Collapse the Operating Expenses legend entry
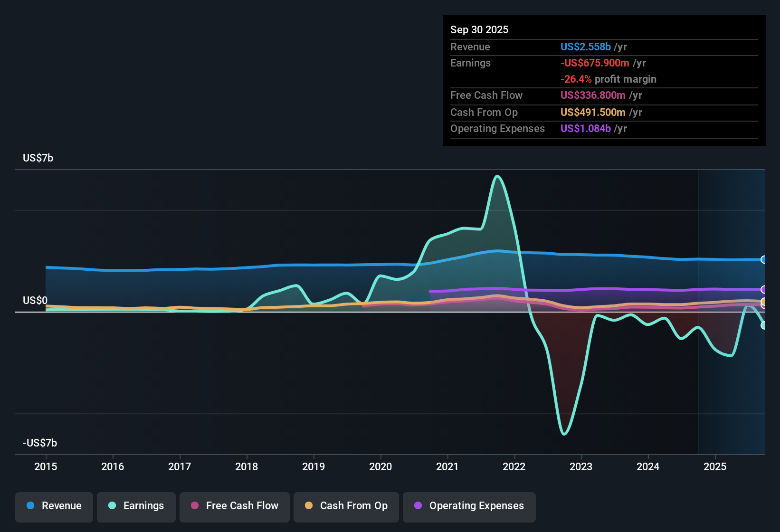Screen dimensions: 780x532 coord(469,506)
